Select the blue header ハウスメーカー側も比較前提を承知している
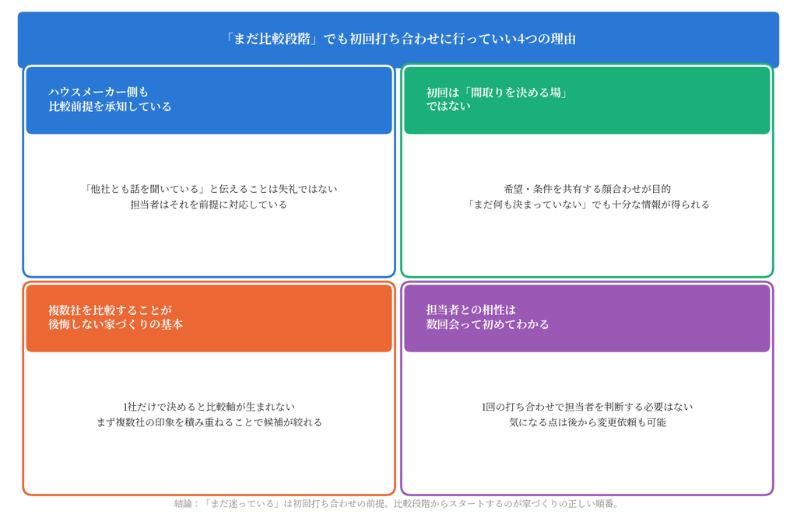The height and width of the screenshot is (532, 797). [209, 100]
